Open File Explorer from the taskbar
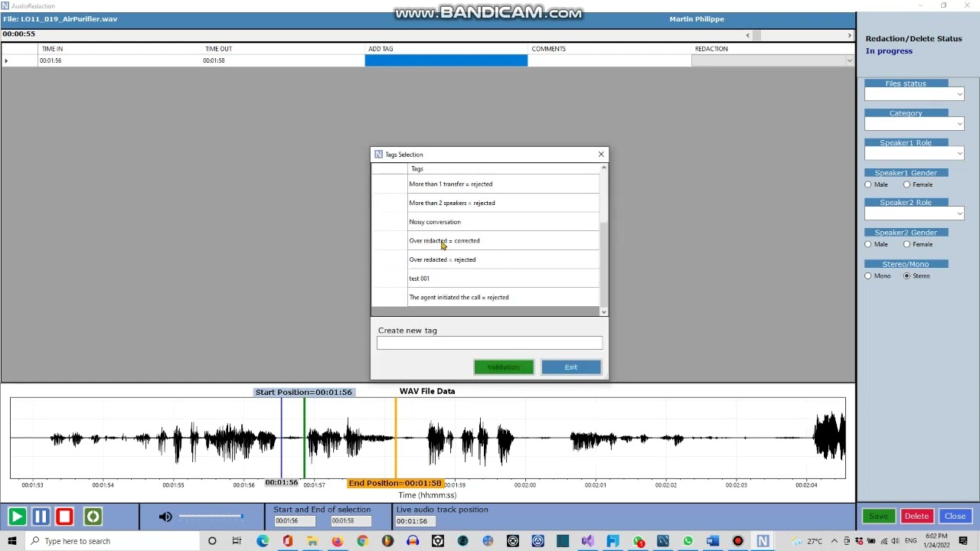This screenshot has height=551, width=980. click(x=312, y=541)
